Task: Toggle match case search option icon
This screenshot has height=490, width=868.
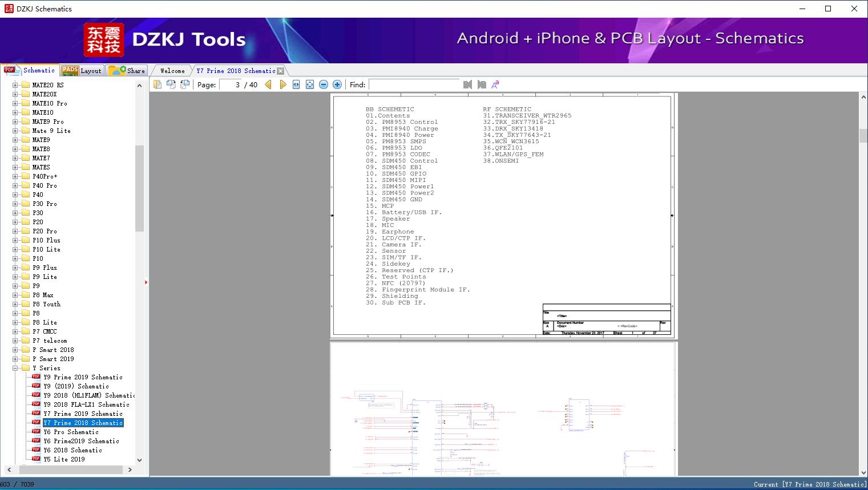Action: point(495,84)
